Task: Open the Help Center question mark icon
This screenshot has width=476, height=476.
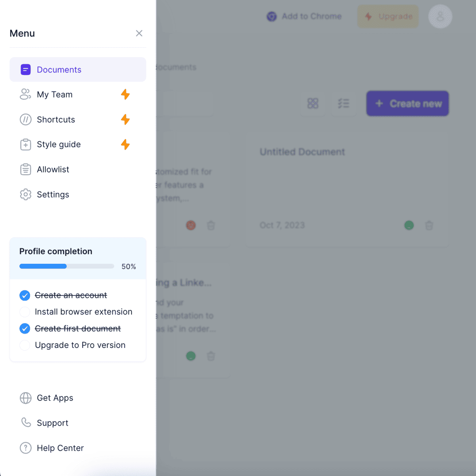Action: click(25, 448)
